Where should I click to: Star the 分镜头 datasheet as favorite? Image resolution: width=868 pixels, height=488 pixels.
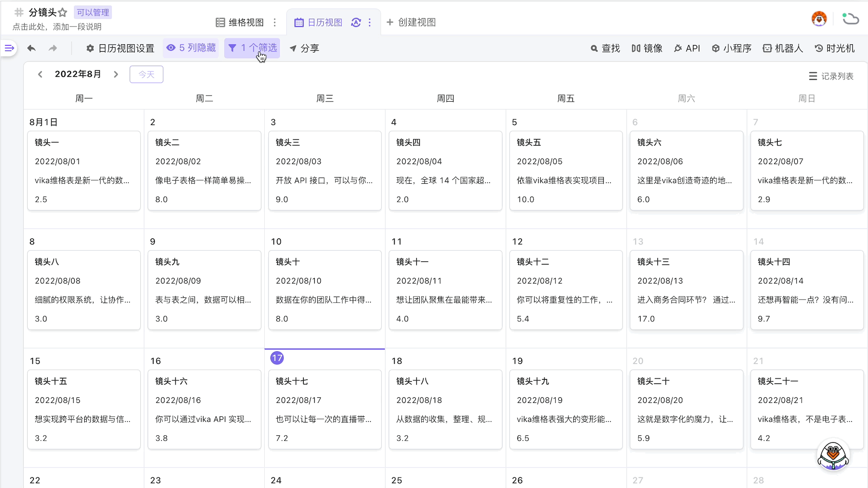[62, 13]
